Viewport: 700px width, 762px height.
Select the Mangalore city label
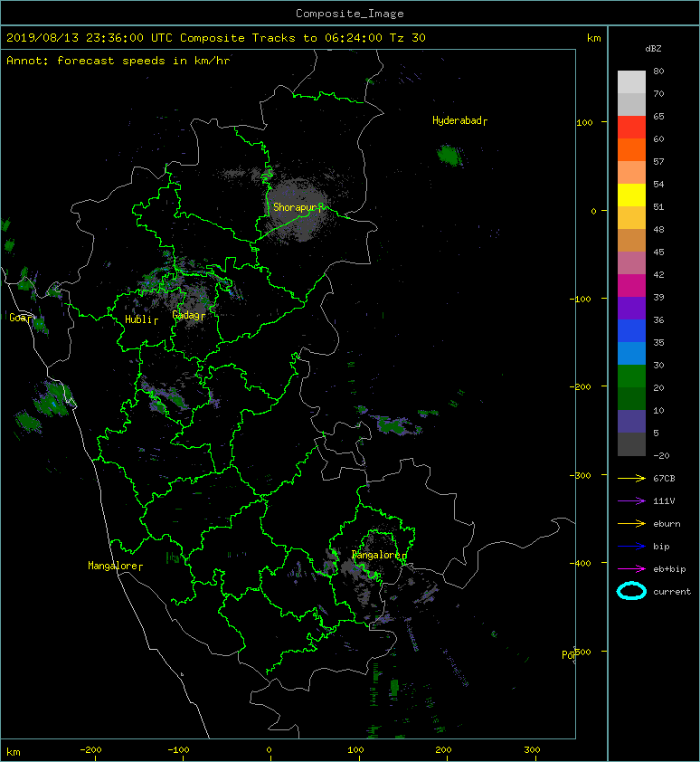point(115,566)
